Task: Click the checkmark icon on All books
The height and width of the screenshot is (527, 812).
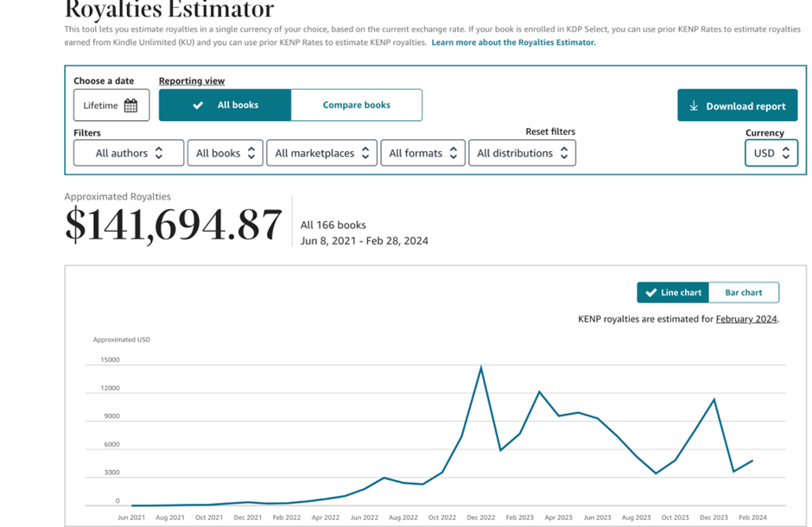Action: click(x=198, y=105)
